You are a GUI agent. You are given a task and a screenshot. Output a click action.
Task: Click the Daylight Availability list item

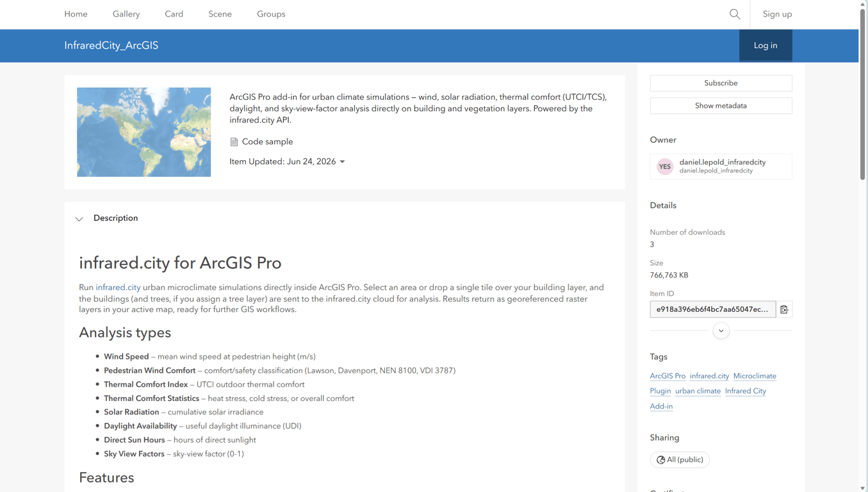coord(202,426)
